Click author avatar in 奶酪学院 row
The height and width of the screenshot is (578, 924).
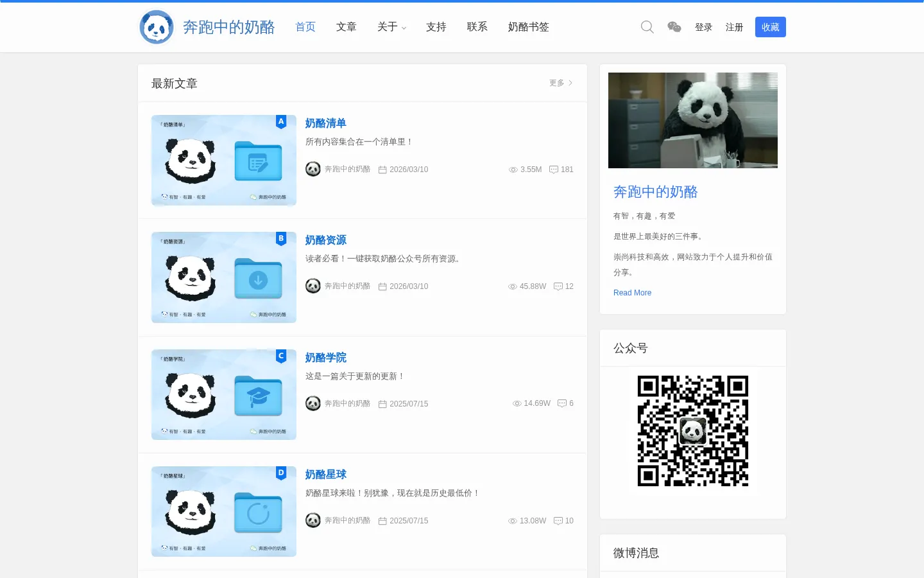(x=313, y=403)
